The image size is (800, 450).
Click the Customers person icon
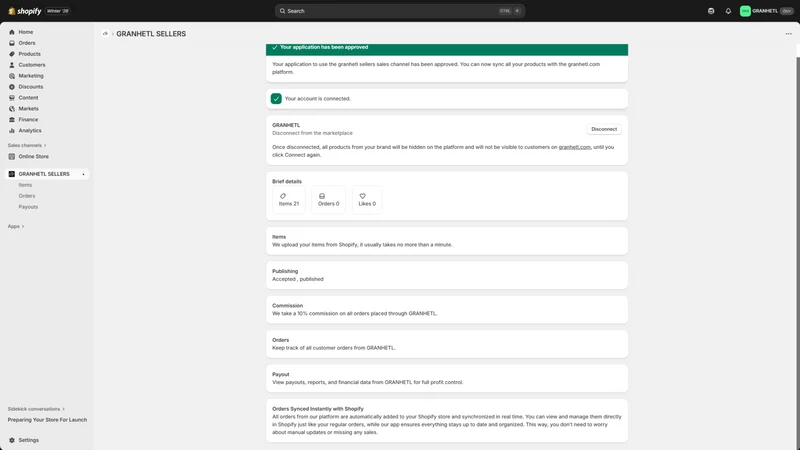point(12,65)
